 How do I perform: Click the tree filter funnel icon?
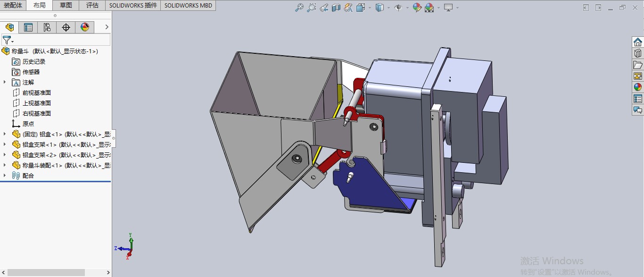pos(7,40)
